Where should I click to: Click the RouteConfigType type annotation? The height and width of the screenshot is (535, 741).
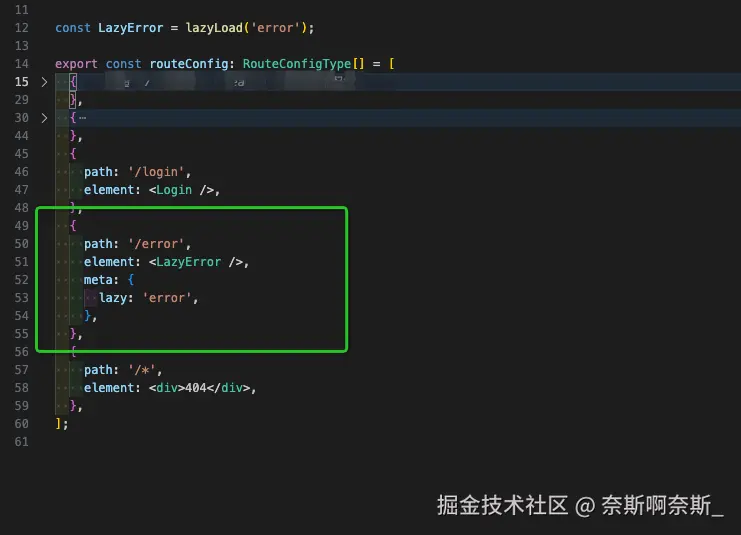click(297, 64)
